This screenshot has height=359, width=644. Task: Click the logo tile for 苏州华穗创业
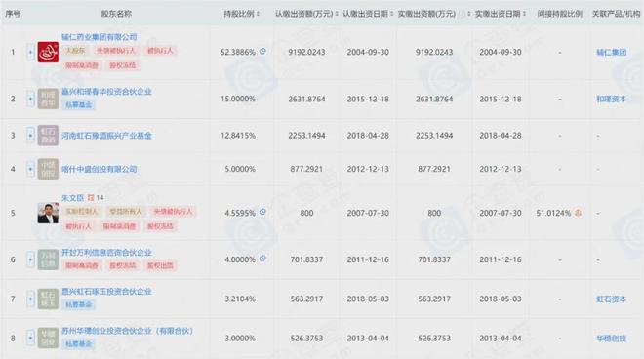(x=48, y=339)
